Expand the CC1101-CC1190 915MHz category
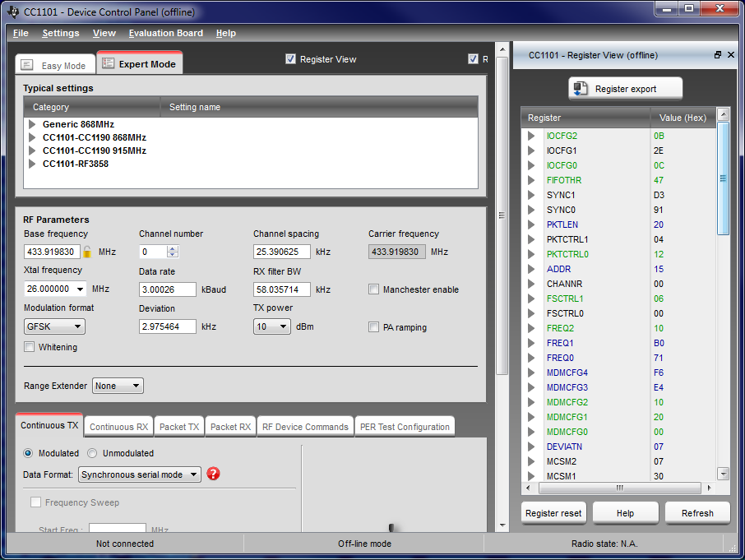The image size is (745, 560). coord(32,150)
